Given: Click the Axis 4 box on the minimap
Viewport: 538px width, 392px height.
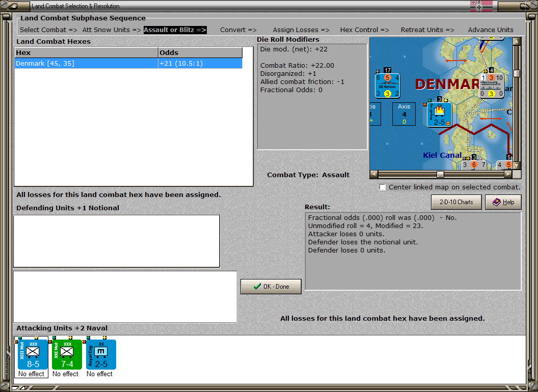Looking at the screenshot, I should pyautogui.click(x=404, y=114).
